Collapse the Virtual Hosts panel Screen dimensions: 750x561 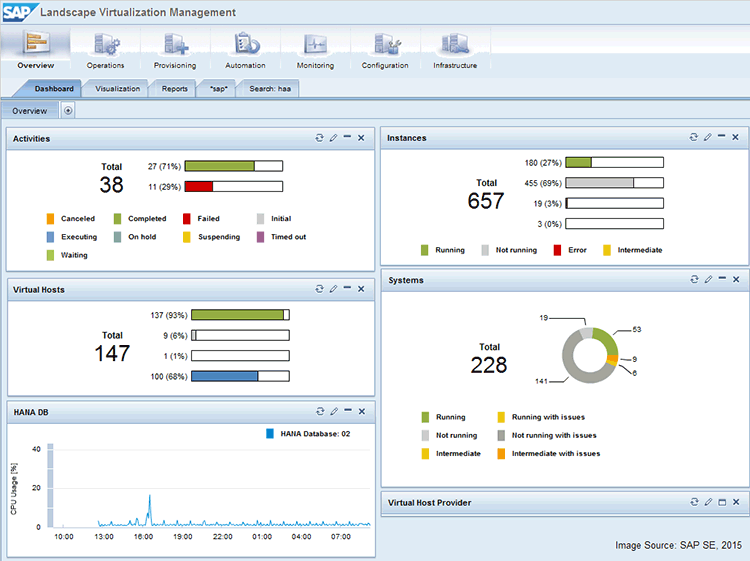tap(347, 288)
